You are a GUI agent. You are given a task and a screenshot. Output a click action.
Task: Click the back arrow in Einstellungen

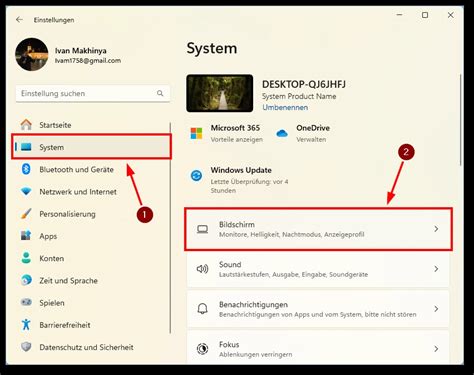[x=19, y=20]
